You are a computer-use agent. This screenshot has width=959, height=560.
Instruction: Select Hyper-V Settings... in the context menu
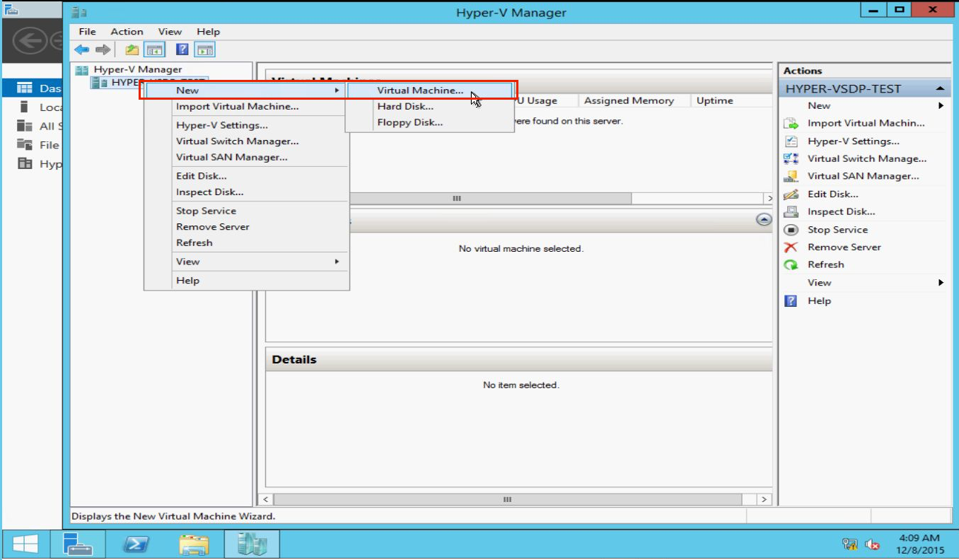tap(247, 125)
